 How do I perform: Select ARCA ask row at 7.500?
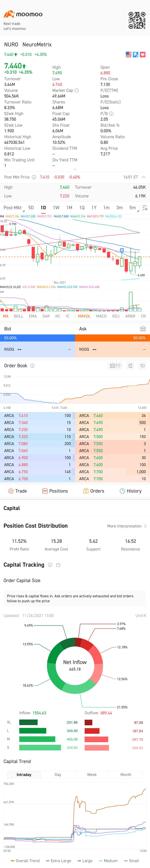pyautogui.click(x=113, y=437)
